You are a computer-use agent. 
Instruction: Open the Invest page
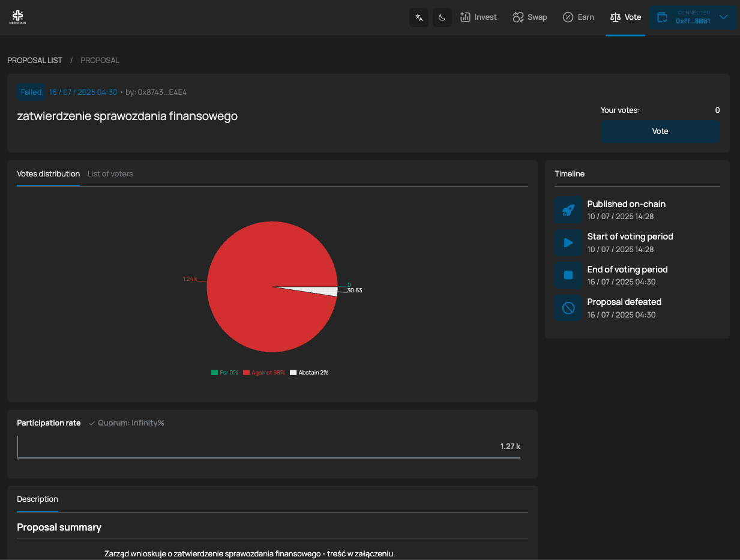coord(478,17)
